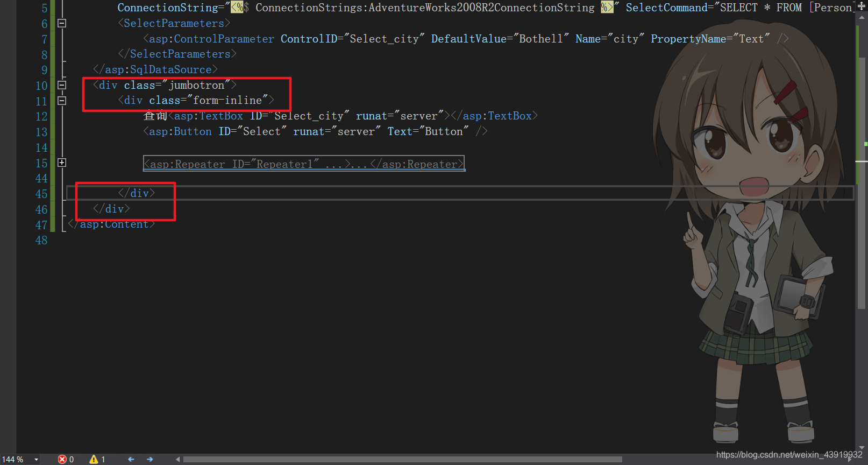
Task: Click the class="form-inline" text
Action: pyautogui.click(x=208, y=100)
